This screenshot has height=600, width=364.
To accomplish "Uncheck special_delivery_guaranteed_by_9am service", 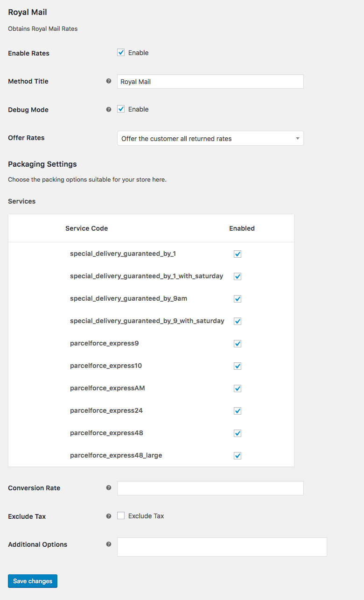I will pos(238,299).
